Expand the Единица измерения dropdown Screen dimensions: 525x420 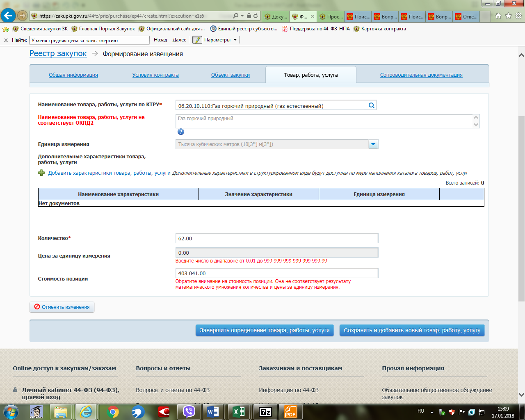click(x=373, y=144)
